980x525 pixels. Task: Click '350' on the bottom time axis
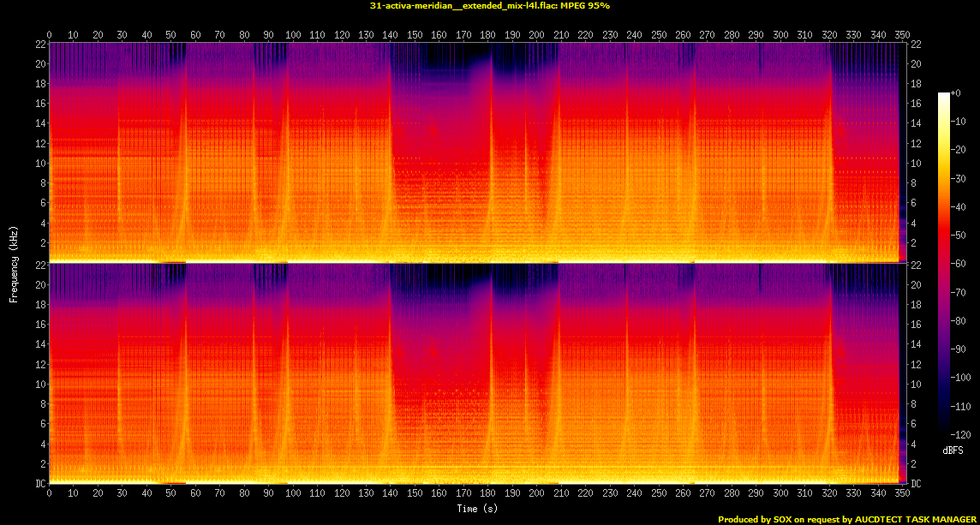pyautogui.click(x=903, y=493)
